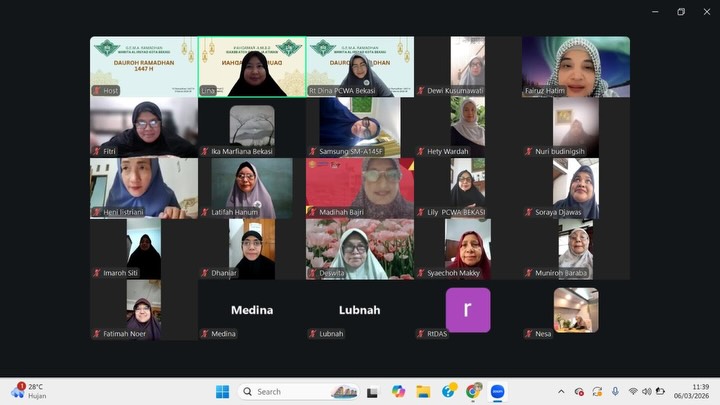Open Wi-Fi network icon in tray
This screenshot has width=720, height=405.
click(x=632, y=391)
